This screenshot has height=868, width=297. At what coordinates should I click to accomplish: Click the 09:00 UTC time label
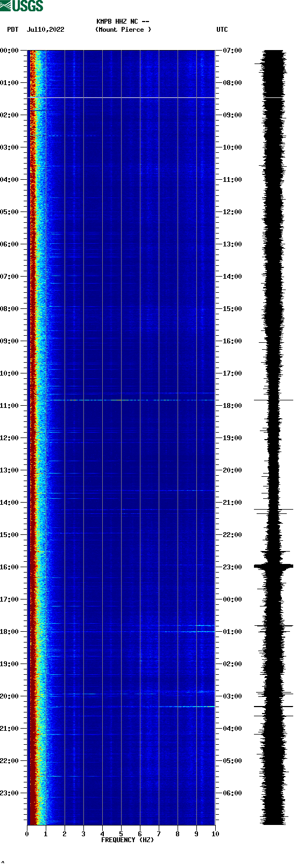point(232,115)
